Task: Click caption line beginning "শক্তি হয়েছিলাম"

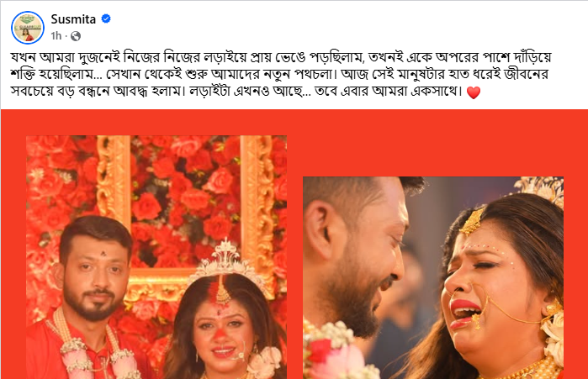Action: point(279,74)
